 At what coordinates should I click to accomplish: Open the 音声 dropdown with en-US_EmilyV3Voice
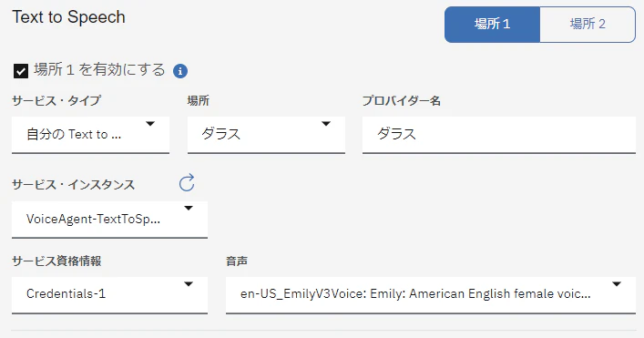(431, 294)
